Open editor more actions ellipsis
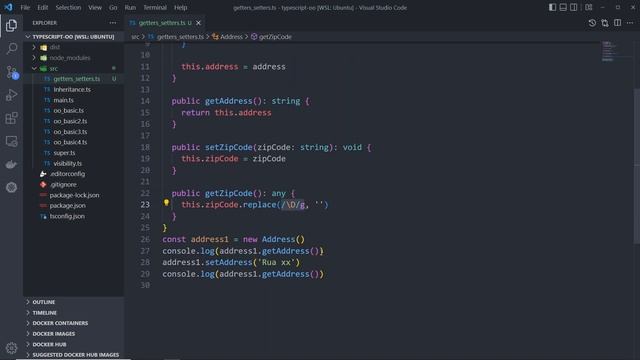 click(x=630, y=23)
